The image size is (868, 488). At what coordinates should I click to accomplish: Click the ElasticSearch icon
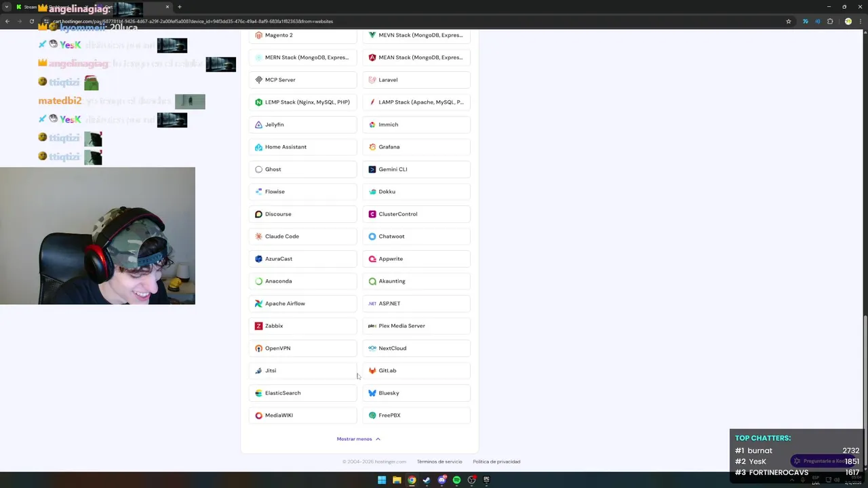258,393
